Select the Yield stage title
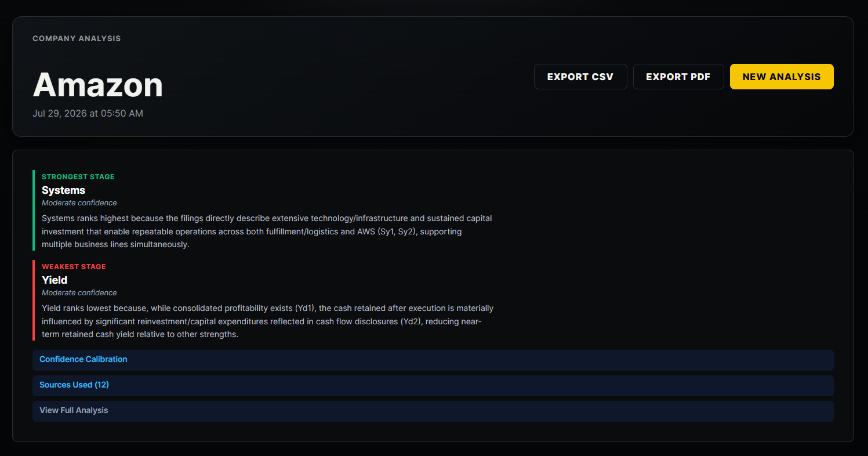This screenshot has height=456, width=868. pyautogui.click(x=55, y=280)
